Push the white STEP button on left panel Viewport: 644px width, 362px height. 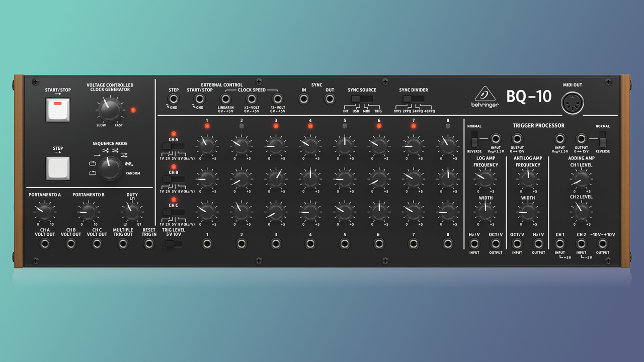(x=58, y=168)
